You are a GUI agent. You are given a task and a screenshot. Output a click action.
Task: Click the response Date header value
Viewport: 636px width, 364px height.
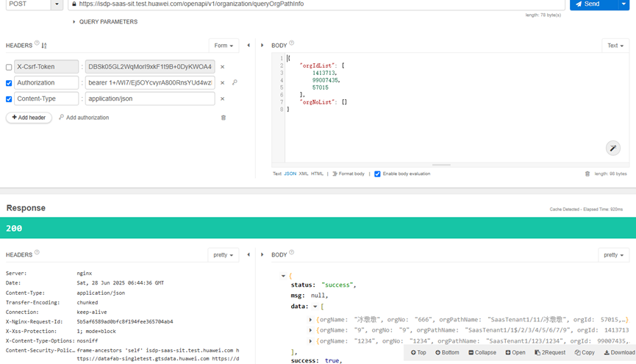pos(121,283)
